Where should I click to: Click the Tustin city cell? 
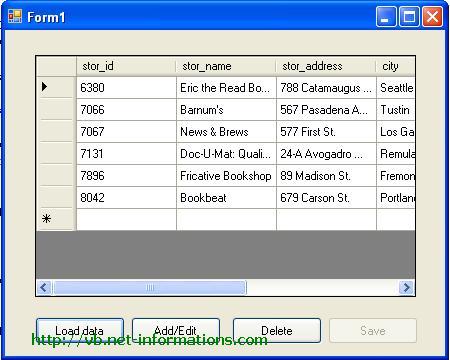coord(396,110)
